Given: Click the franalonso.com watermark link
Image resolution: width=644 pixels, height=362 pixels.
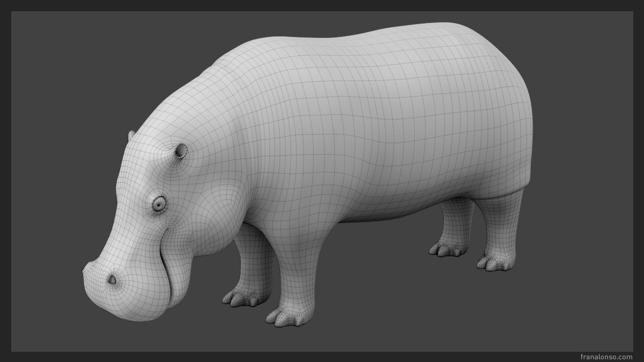Looking at the screenshot, I should click(606, 357).
